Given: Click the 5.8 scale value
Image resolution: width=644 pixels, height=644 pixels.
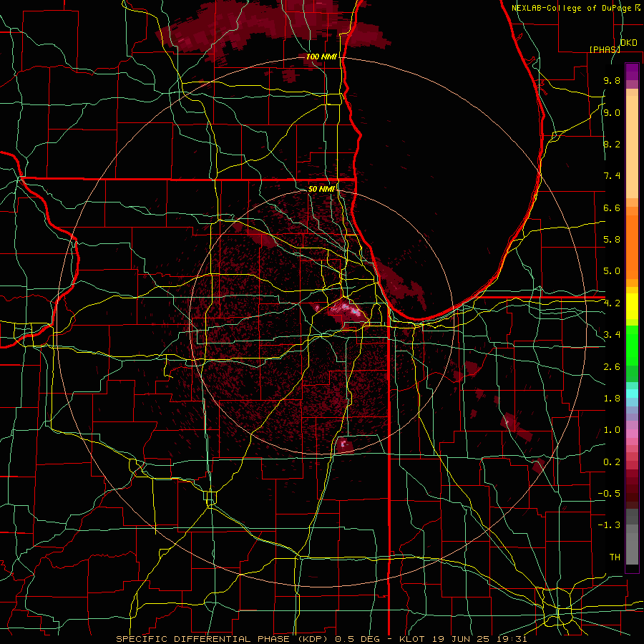Looking at the screenshot, I should (x=612, y=240).
